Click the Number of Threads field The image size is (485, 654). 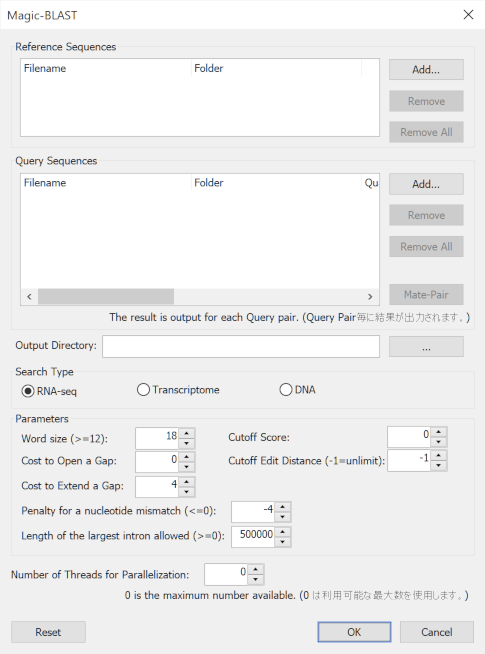coord(226,574)
